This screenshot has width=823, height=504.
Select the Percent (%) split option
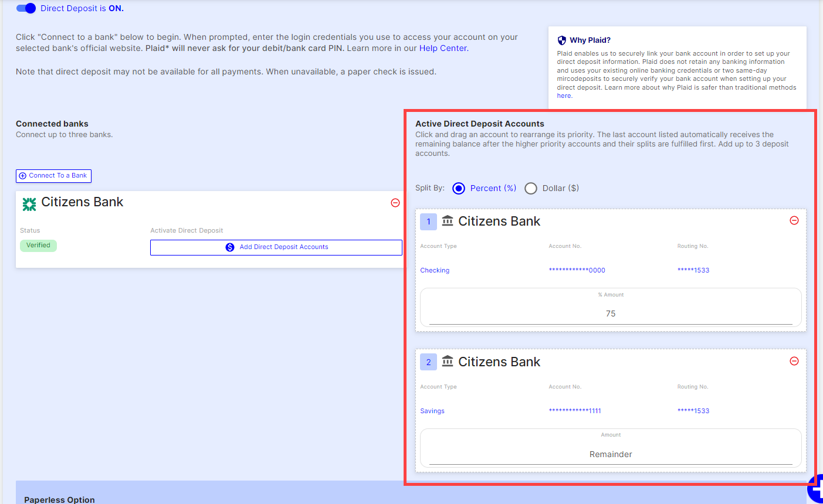[x=485, y=188]
